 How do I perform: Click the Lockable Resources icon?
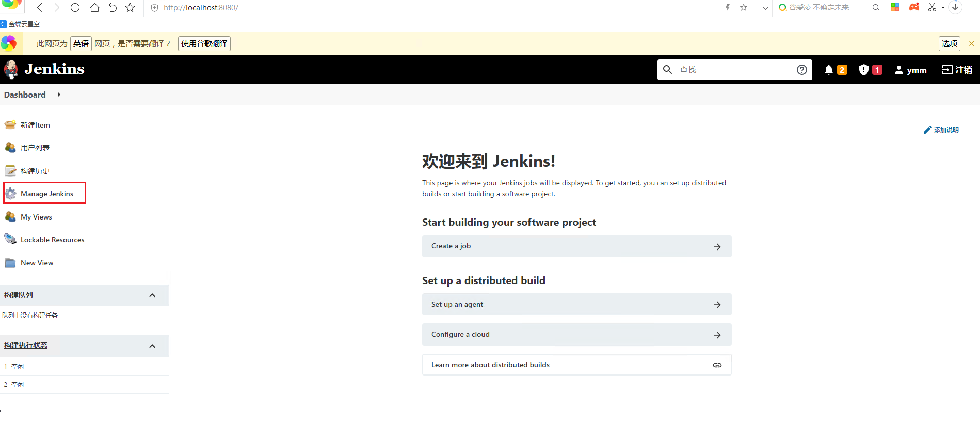[x=10, y=239]
